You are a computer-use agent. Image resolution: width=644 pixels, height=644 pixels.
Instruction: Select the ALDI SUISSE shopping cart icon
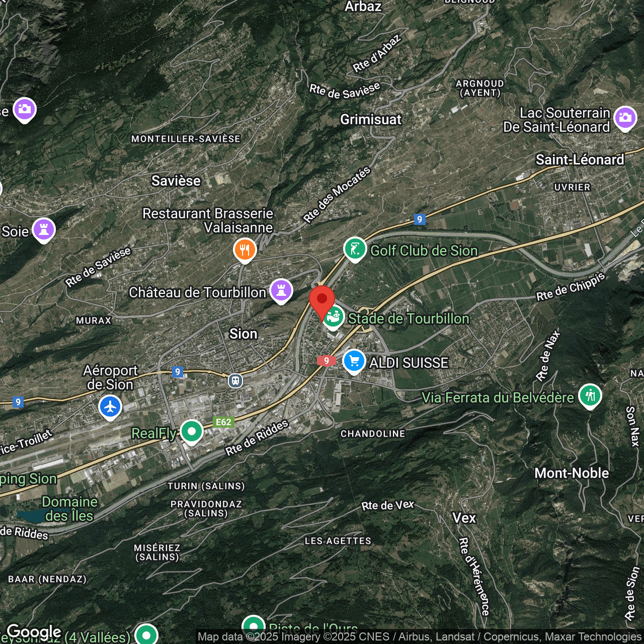click(354, 362)
